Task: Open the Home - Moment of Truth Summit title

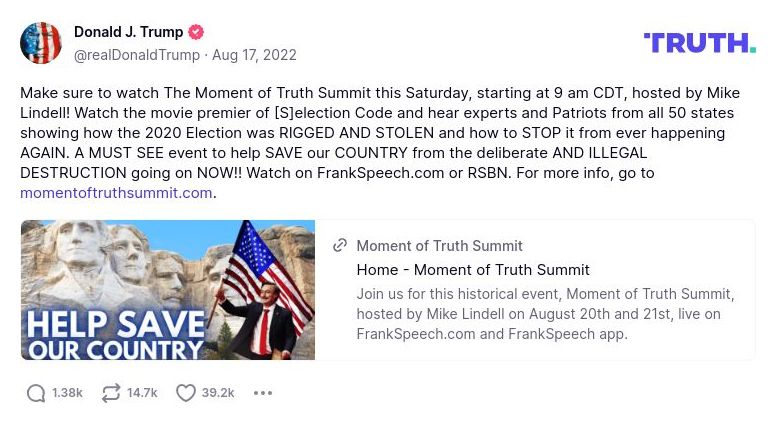Action: pos(473,270)
